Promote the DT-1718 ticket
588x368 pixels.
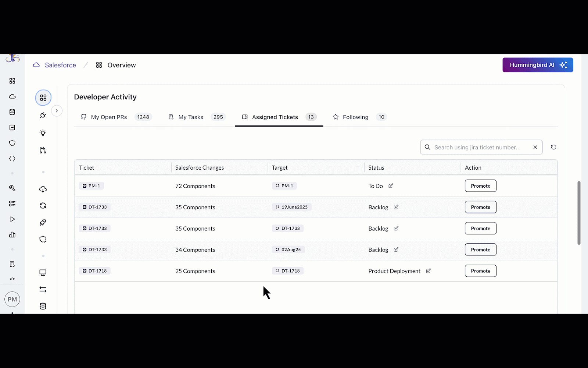pos(480,271)
